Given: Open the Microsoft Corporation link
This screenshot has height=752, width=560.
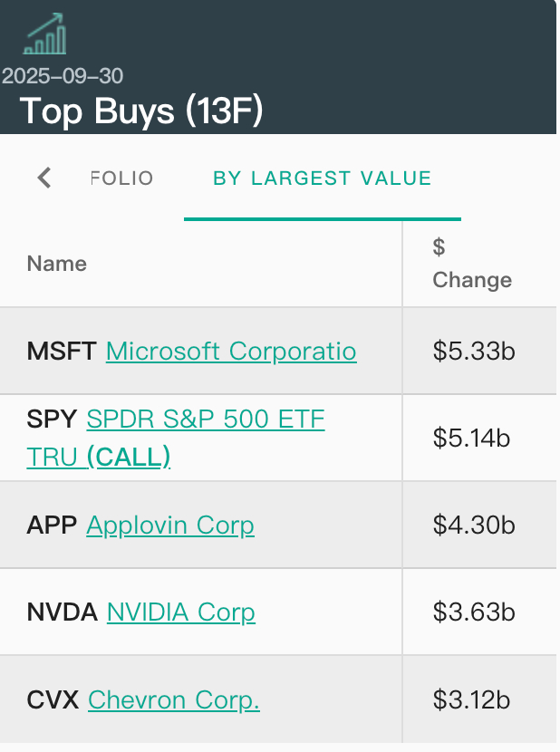Looking at the screenshot, I should point(231,351).
